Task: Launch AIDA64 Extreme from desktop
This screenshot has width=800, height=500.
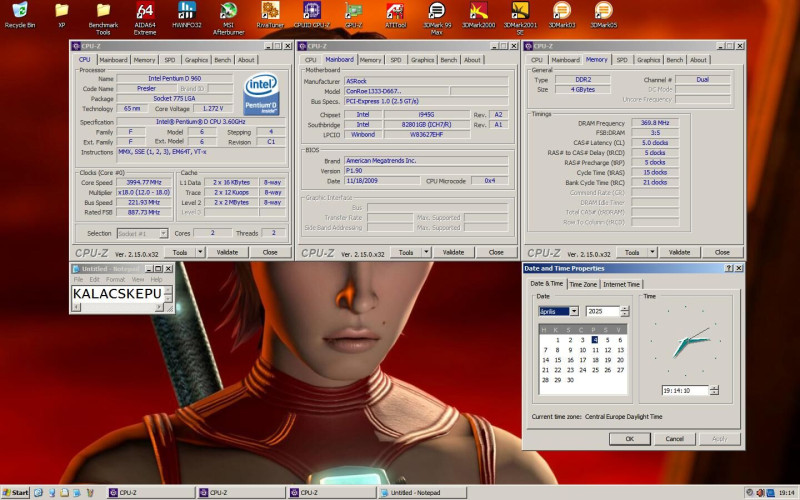Action: coord(145,18)
